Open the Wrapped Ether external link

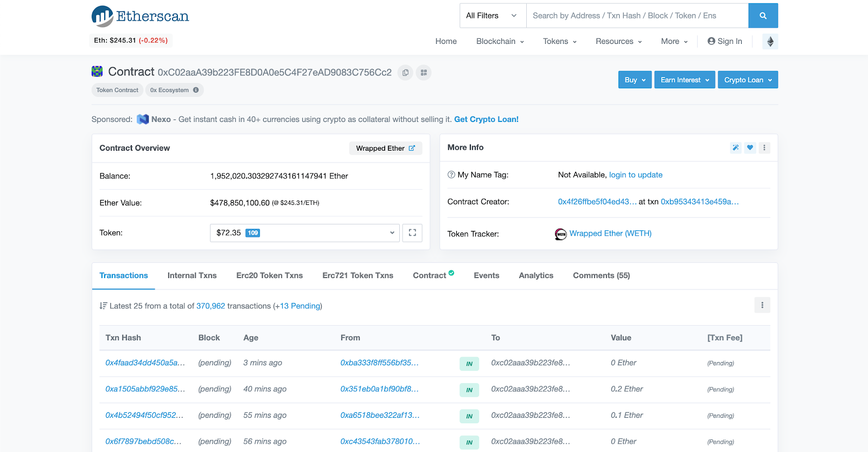coord(412,148)
